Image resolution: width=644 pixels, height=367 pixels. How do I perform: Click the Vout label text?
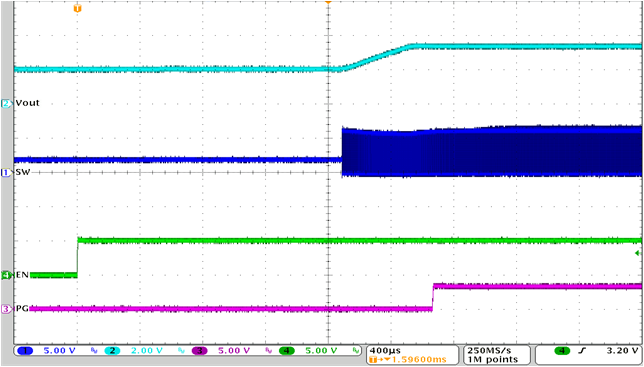point(27,103)
